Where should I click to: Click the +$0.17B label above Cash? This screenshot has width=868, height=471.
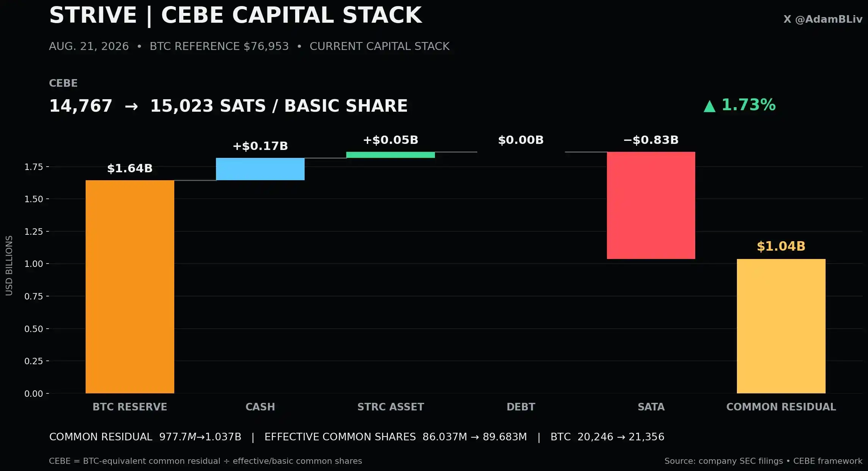click(260, 146)
